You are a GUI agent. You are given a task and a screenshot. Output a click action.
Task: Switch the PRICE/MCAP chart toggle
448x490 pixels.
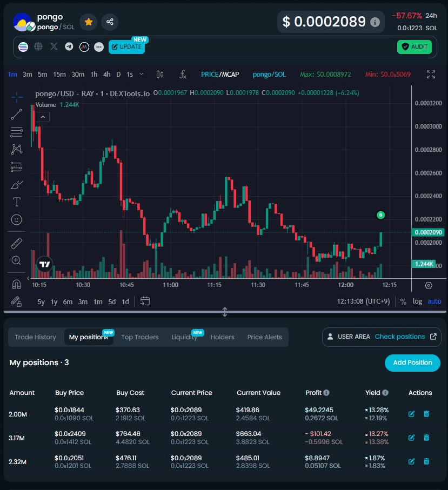[220, 75]
